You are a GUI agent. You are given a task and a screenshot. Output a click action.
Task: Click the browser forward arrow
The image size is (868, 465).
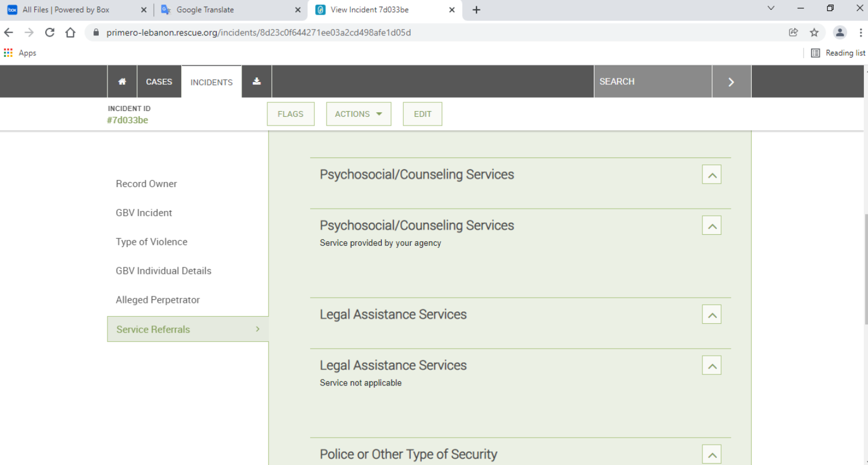pos(29,33)
